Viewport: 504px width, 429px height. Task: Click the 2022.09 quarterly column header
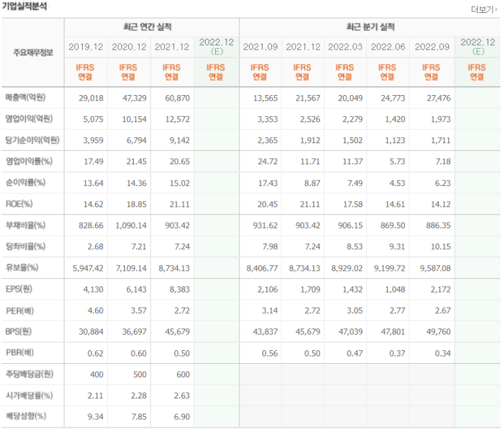(431, 47)
